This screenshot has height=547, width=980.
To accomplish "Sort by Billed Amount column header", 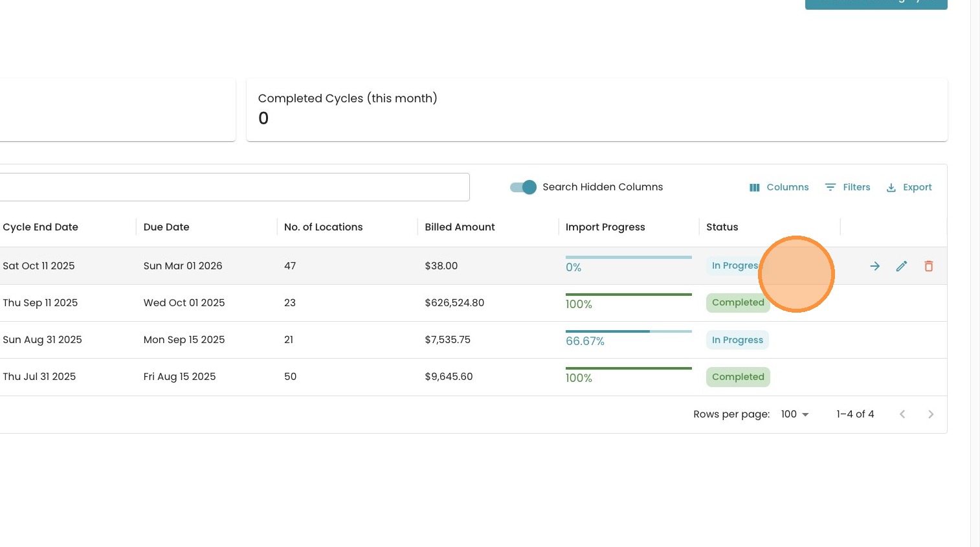I will [x=460, y=227].
